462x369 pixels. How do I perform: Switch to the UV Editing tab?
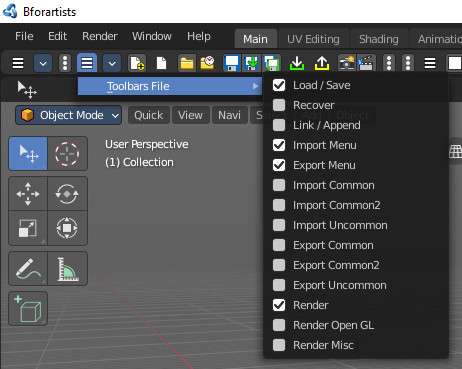(313, 39)
